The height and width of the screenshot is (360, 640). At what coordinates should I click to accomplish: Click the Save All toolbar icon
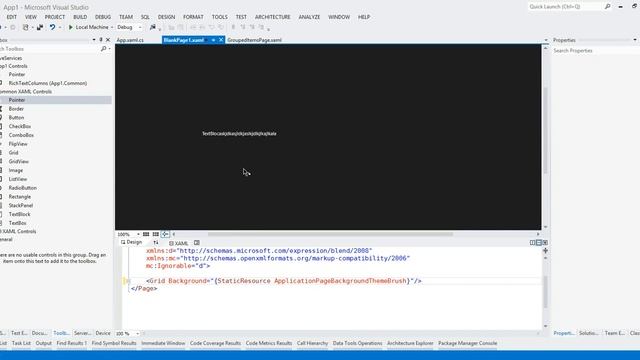[x=40, y=27]
